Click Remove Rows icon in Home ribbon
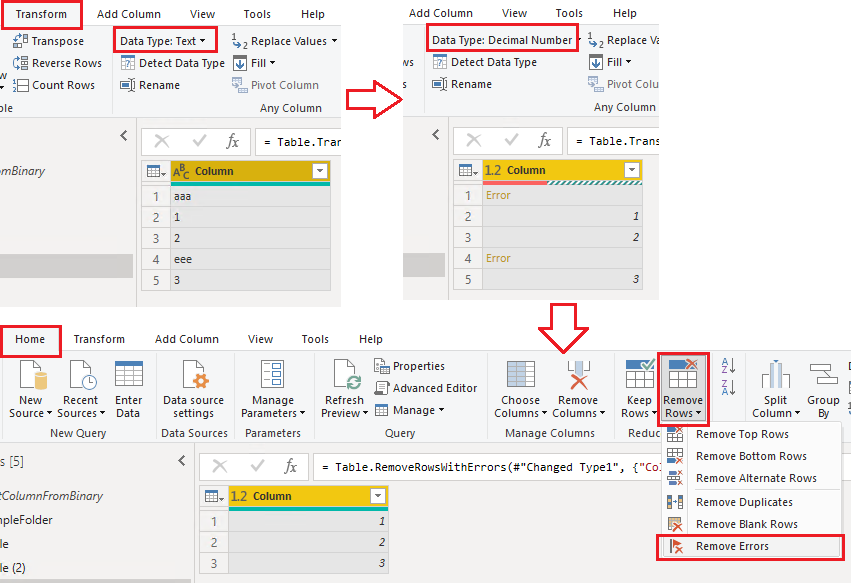 pyautogui.click(x=683, y=374)
